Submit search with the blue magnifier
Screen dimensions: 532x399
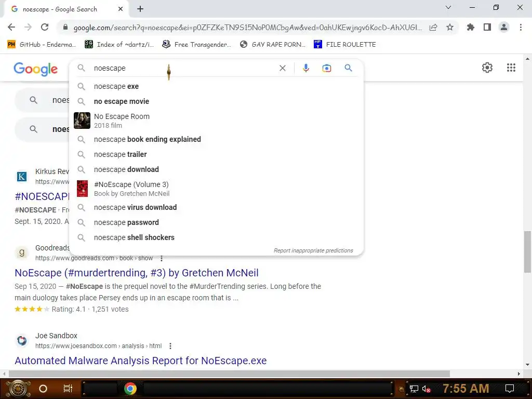(x=348, y=68)
